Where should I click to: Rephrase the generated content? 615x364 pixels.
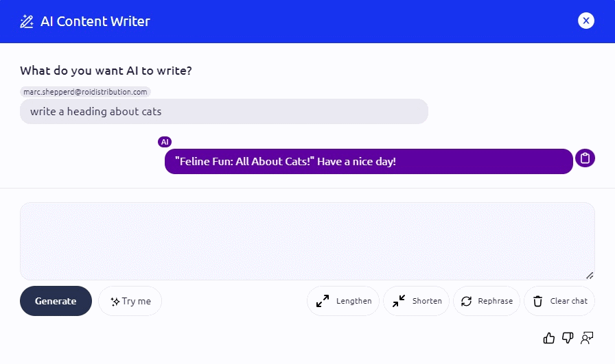487,301
